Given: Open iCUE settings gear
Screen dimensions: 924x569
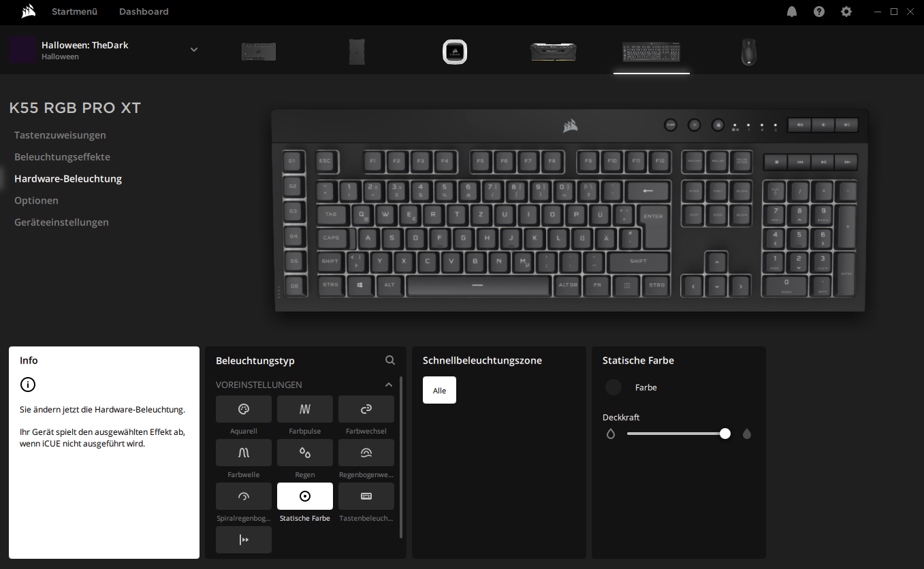Looking at the screenshot, I should pyautogui.click(x=846, y=12).
